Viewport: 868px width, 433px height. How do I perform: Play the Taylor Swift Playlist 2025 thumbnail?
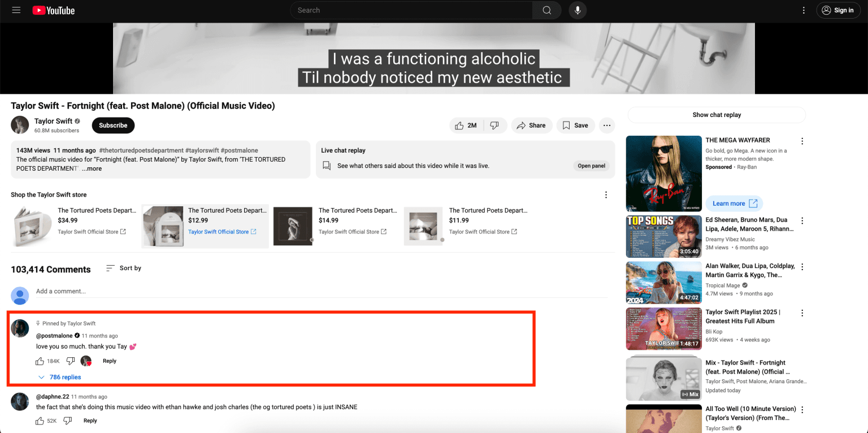tap(663, 328)
